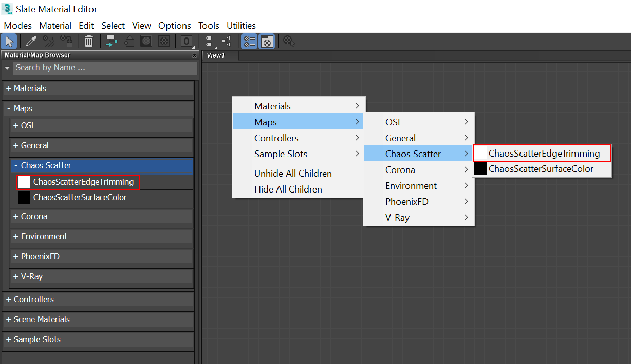The width and height of the screenshot is (631, 364).
Task: Open OSL submenu in Maps menu
Action: pyautogui.click(x=418, y=122)
